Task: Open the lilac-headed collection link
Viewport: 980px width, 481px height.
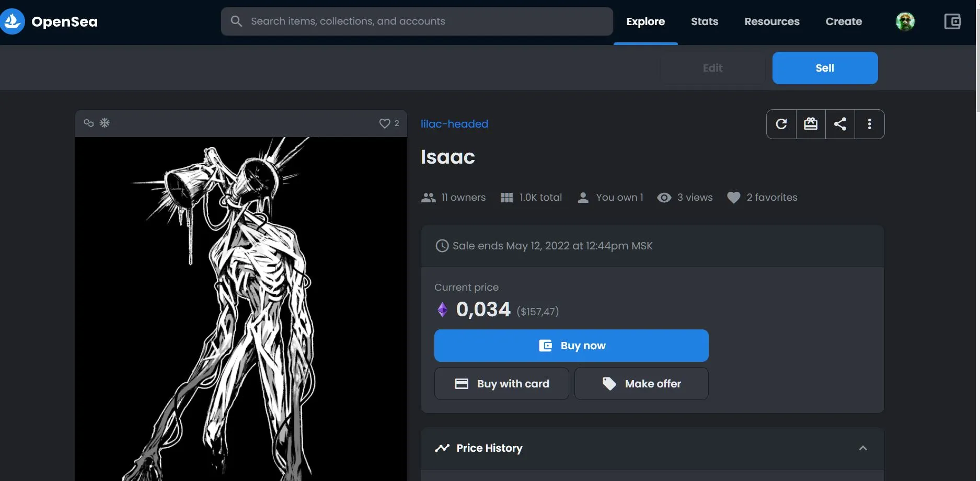Action: (x=454, y=124)
